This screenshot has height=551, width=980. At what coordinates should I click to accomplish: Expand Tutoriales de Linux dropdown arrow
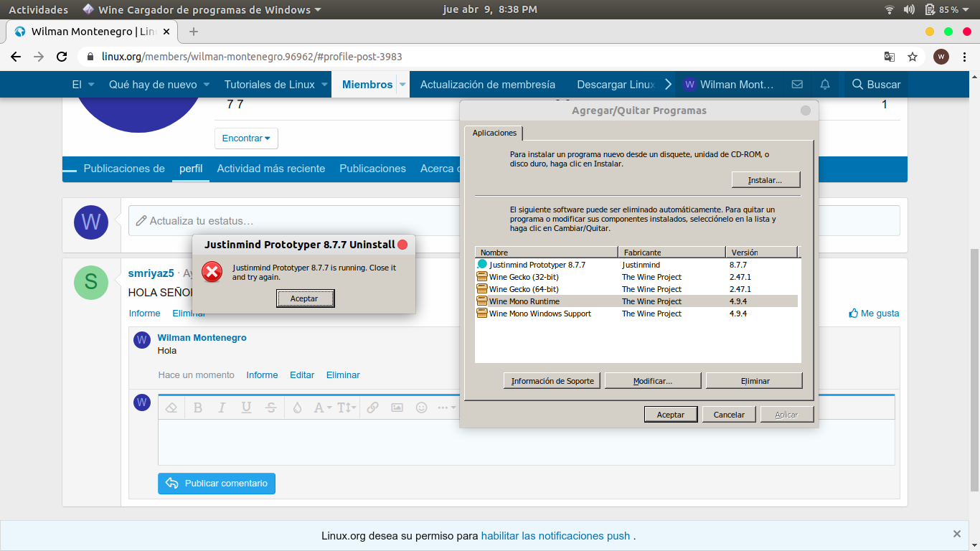pyautogui.click(x=325, y=85)
